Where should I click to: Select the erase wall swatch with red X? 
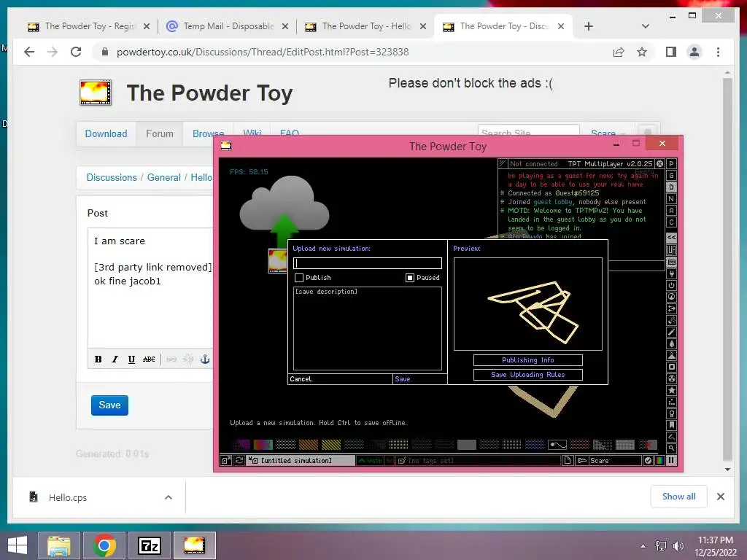click(x=648, y=445)
